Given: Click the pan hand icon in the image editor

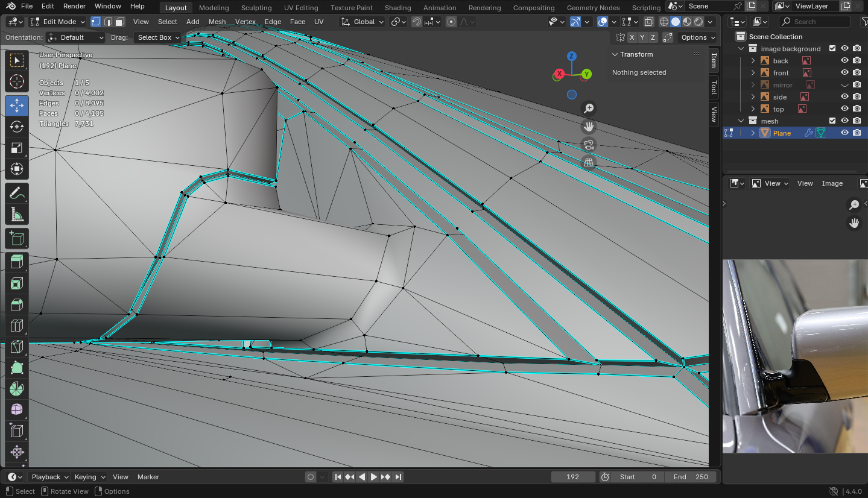Looking at the screenshot, I should point(854,223).
